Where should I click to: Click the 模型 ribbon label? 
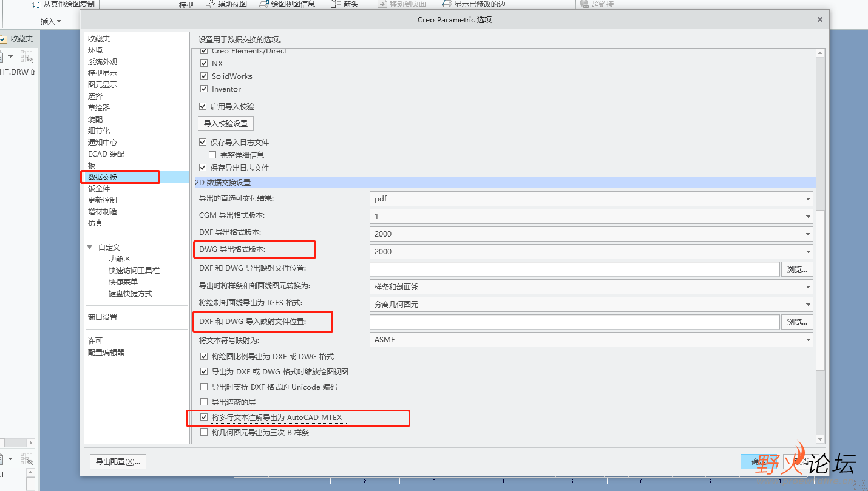point(186,5)
